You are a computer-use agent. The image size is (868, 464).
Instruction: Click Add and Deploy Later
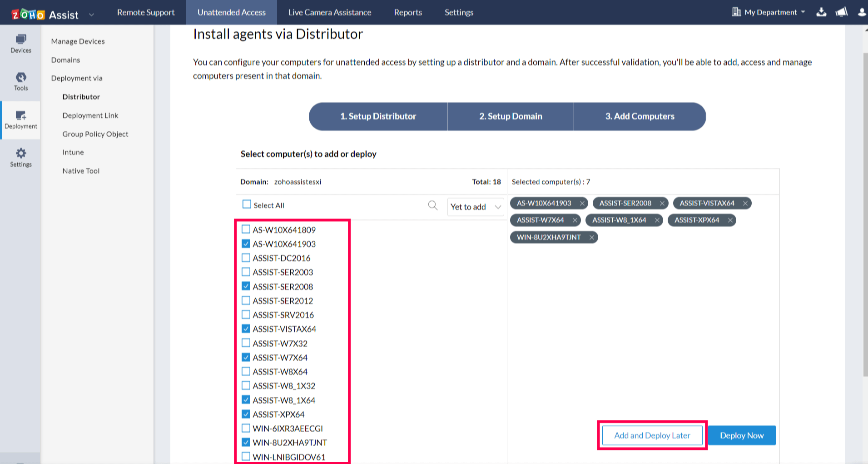(x=652, y=435)
